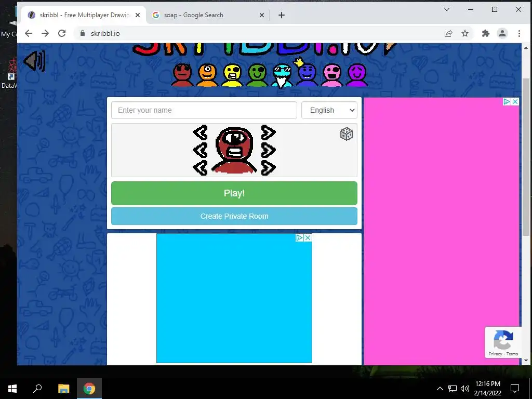Randomize avatar with the dice icon

(x=347, y=134)
